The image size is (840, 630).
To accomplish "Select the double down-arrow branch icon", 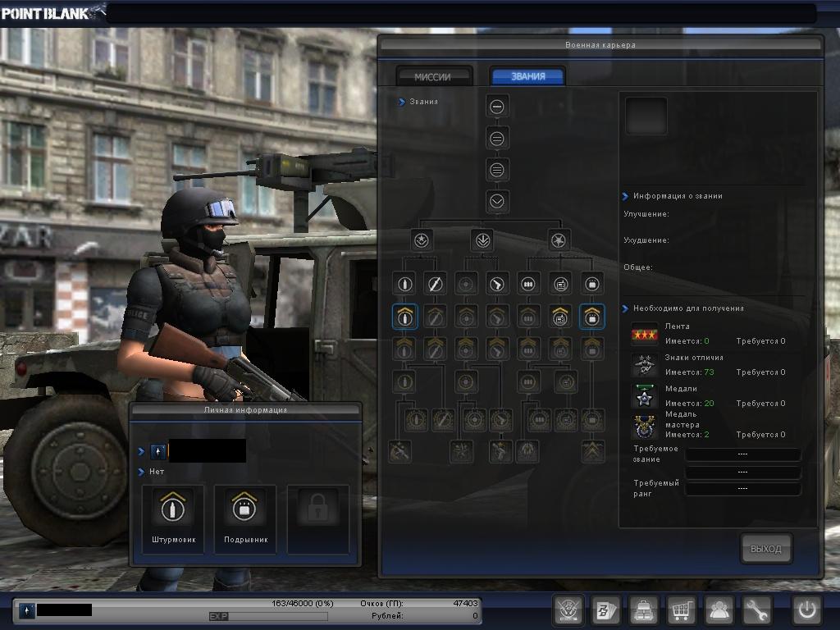I will coord(482,240).
